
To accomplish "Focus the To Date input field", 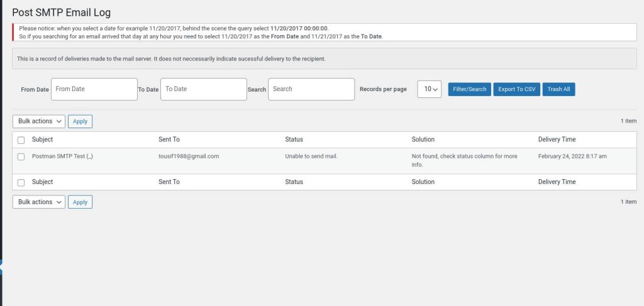I will pos(204,89).
